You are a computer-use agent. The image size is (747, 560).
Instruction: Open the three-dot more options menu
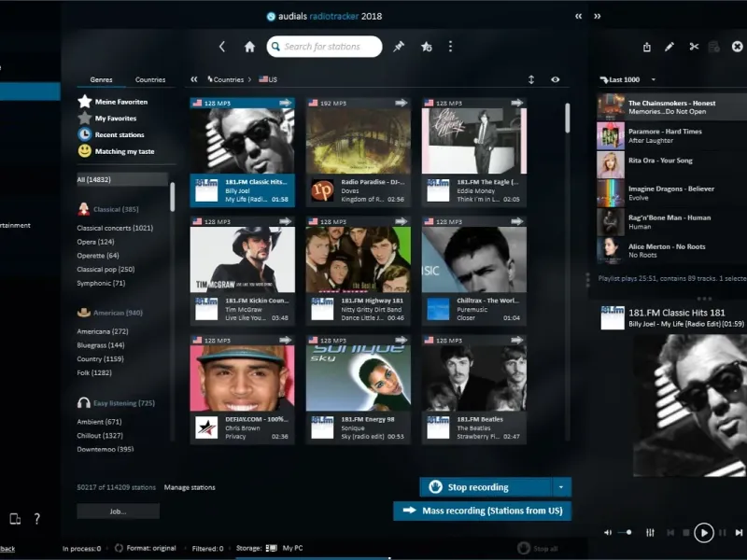(450, 47)
